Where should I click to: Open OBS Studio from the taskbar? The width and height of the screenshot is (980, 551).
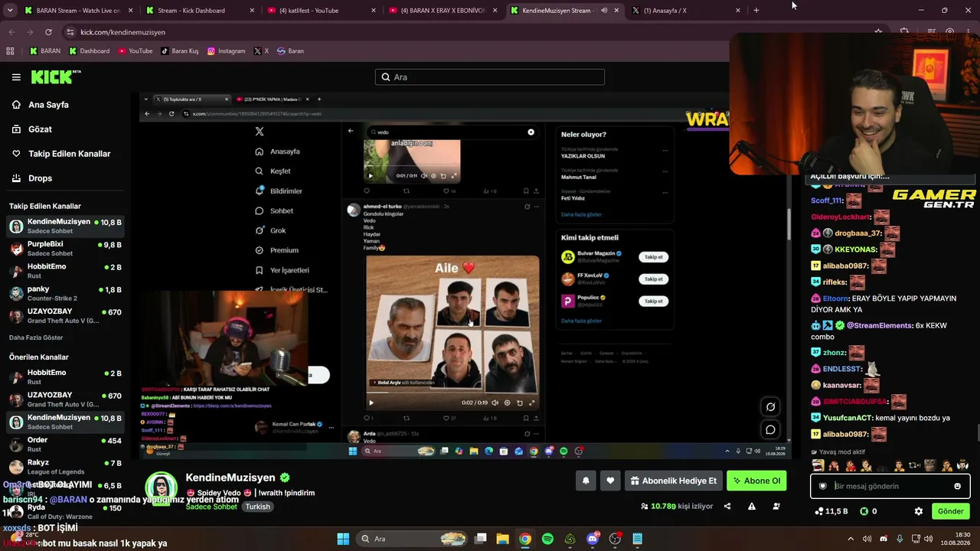pos(615,539)
